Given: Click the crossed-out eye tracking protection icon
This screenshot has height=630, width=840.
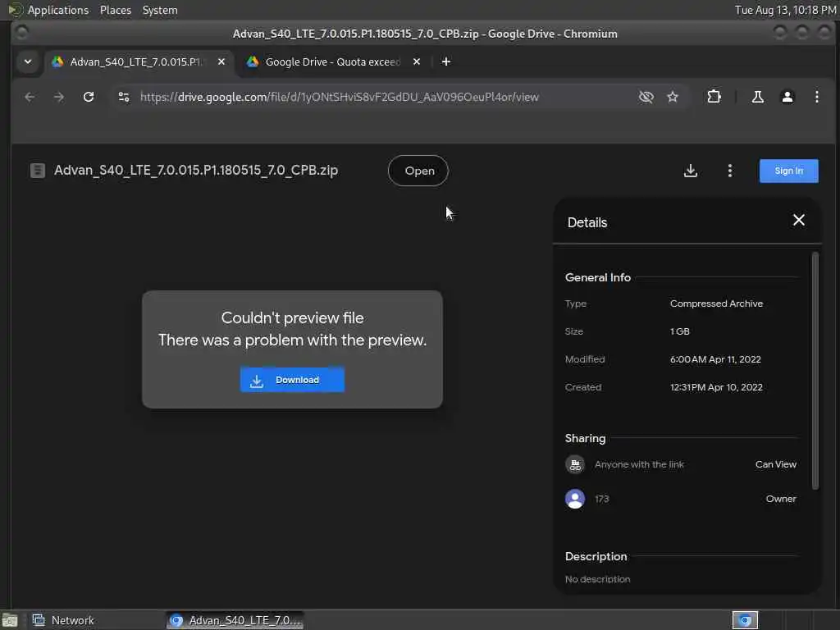Looking at the screenshot, I should 646,97.
